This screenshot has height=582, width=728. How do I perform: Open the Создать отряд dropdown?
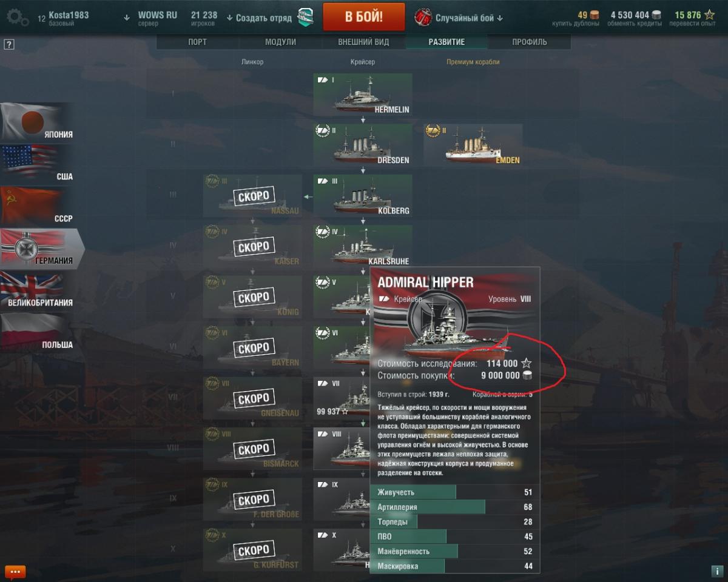point(258,18)
